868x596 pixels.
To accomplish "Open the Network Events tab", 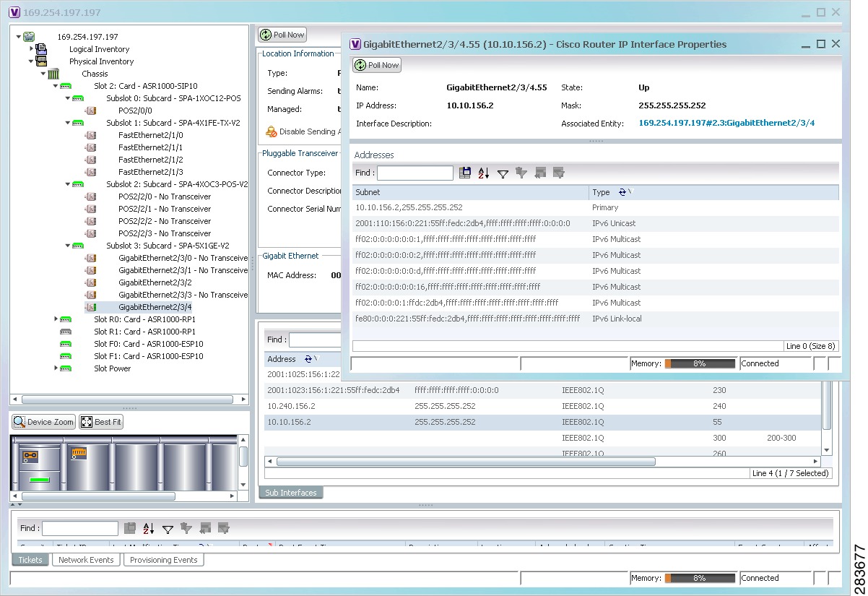I will 86,560.
